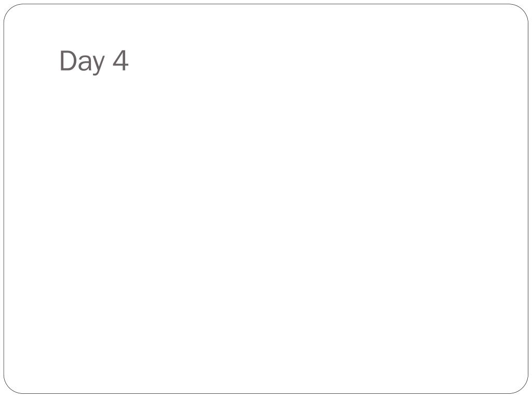The width and height of the screenshot is (532, 399).
Task: Click the number "4" in the title
Action: 121,60
